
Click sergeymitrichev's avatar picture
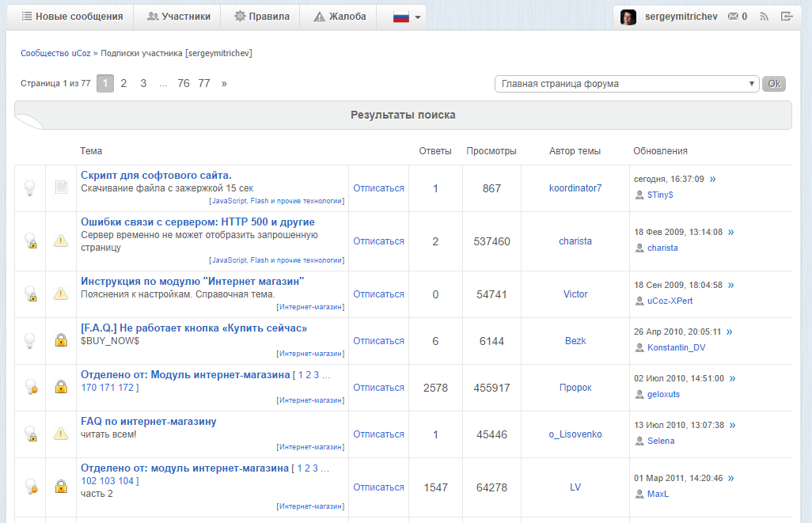(x=628, y=17)
